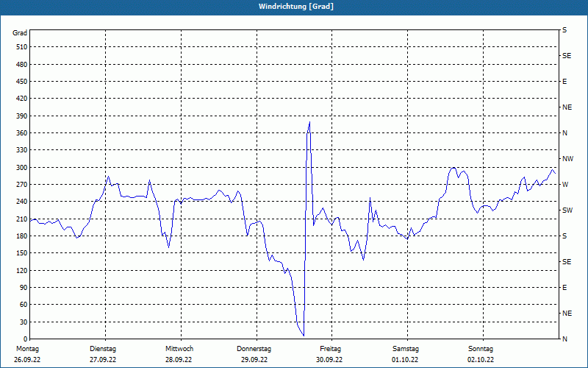Click the 510 value on the degree axis
The width and height of the screenshot is (588, 368).
[22, 47]
